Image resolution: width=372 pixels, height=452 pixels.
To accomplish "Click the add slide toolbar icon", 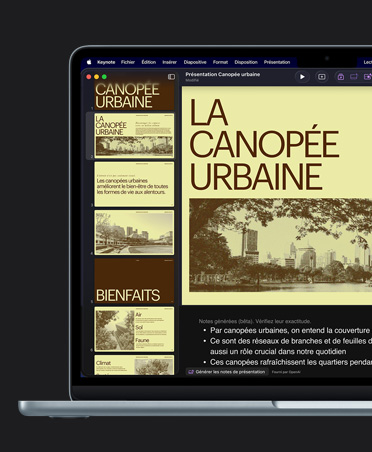I will coord(322,77).
